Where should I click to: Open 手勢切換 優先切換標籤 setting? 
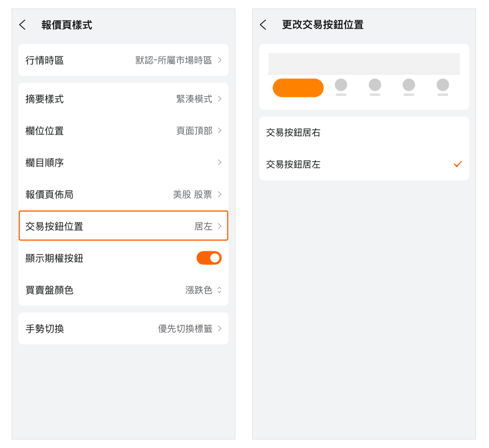click(x=123, y=329)
